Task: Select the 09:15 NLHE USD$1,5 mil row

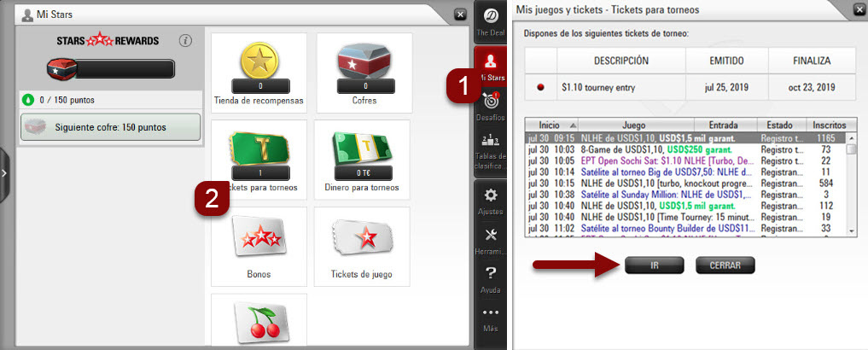Action: pyautogui.click(x=686, y=138)
